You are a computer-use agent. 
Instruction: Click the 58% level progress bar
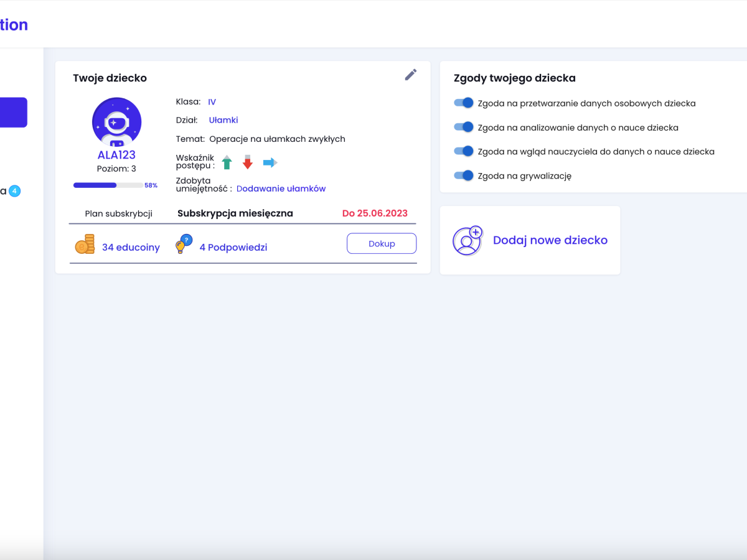point(108,185)
